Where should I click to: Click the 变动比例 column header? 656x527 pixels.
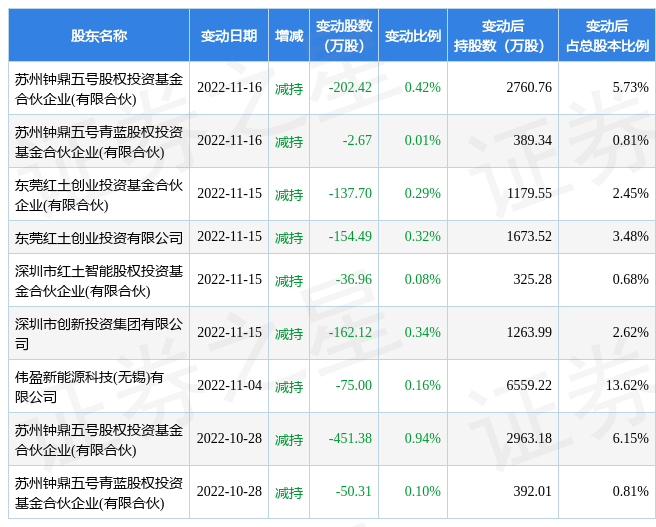(413, 36)
